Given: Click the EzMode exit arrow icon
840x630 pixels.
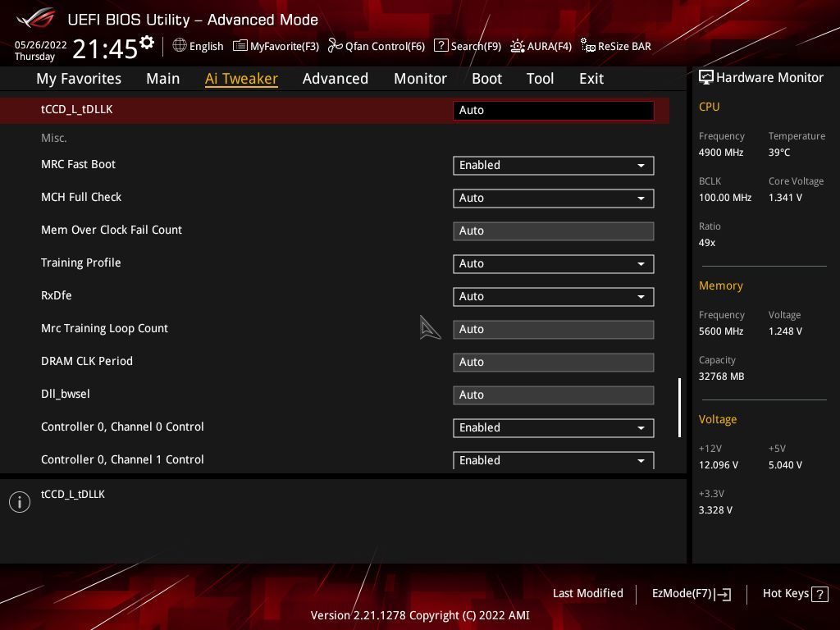Looking at the screenshot, I should point(722,594).
